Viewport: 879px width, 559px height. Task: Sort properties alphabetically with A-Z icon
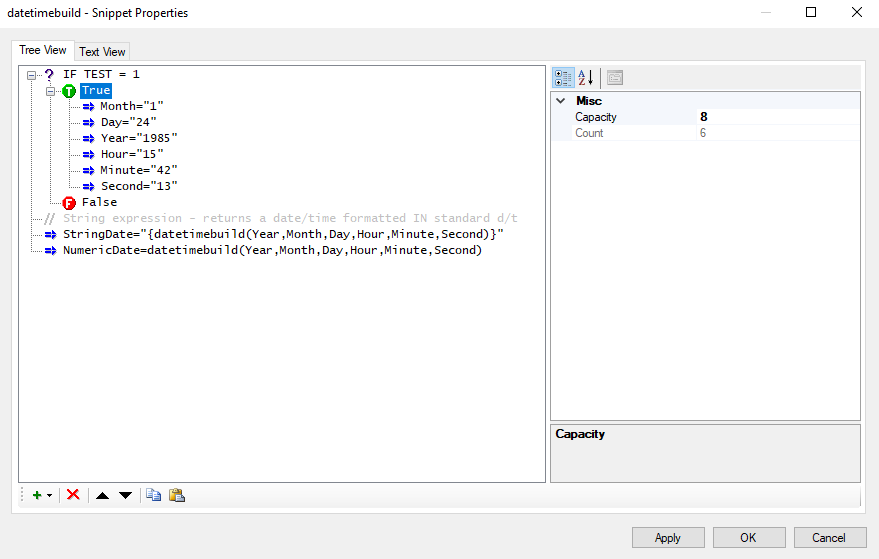coord(586,78)
